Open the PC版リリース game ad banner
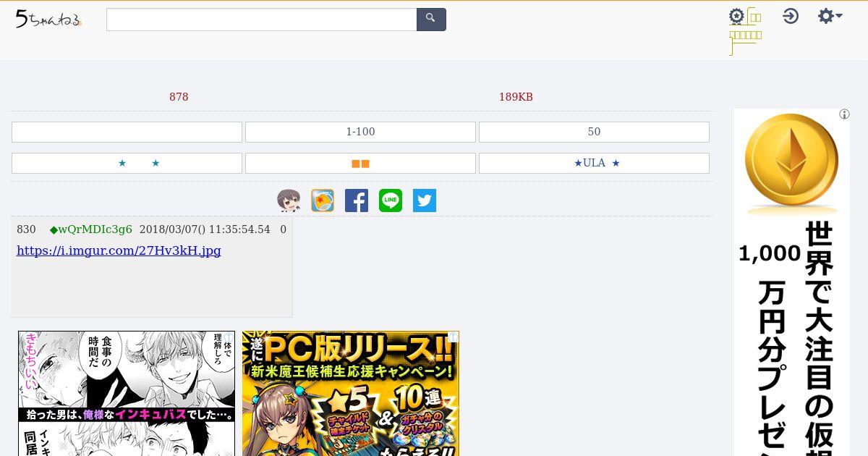The height and width of the screenshot is (456, 868). [351, 393]
